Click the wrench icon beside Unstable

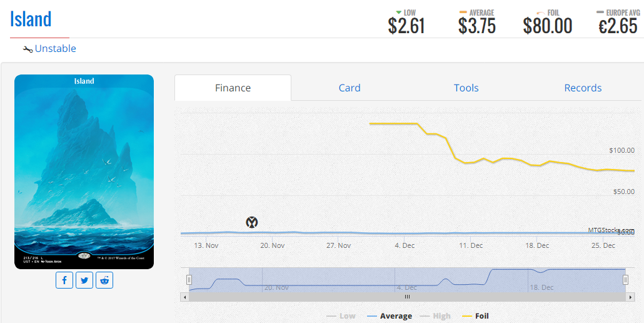(28, 49)
